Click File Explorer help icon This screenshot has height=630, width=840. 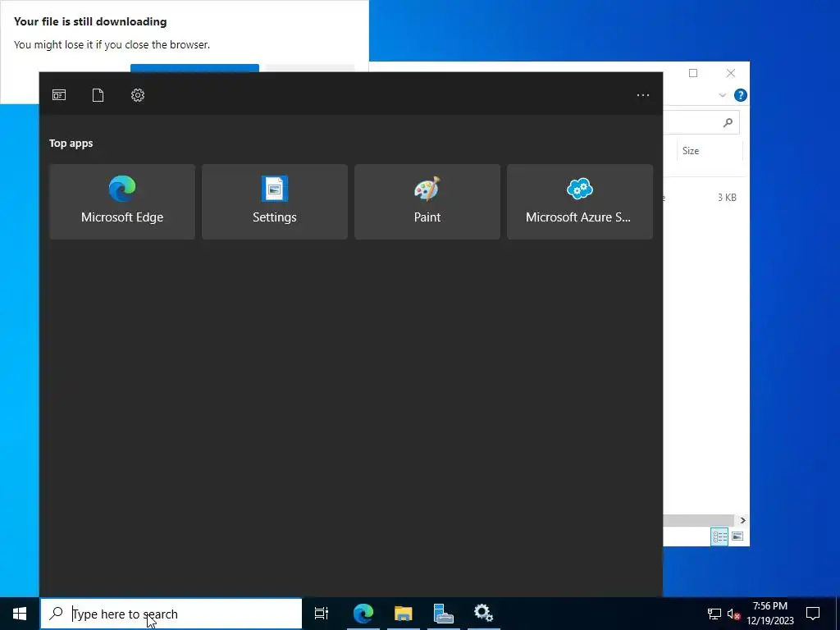[741, 95]
